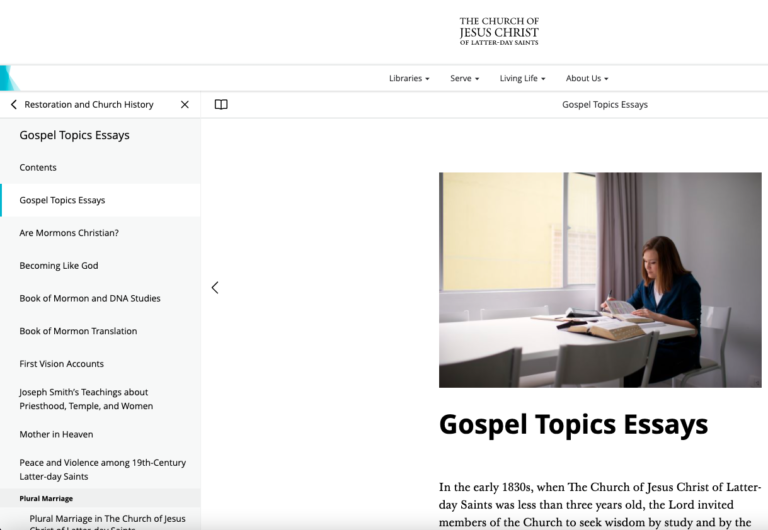Toggle the table of contents book icon

click(221, 104)
